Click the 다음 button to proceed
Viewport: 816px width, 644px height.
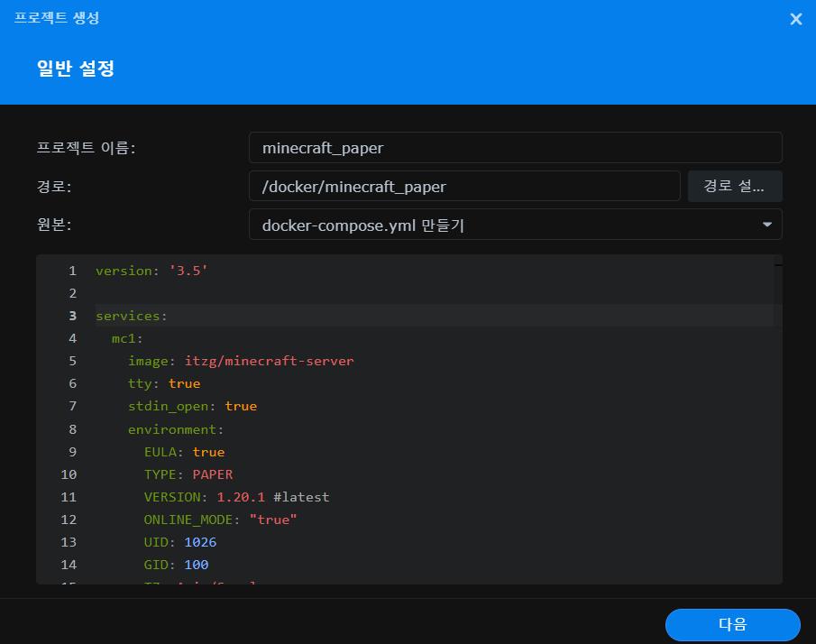[732, 624]
